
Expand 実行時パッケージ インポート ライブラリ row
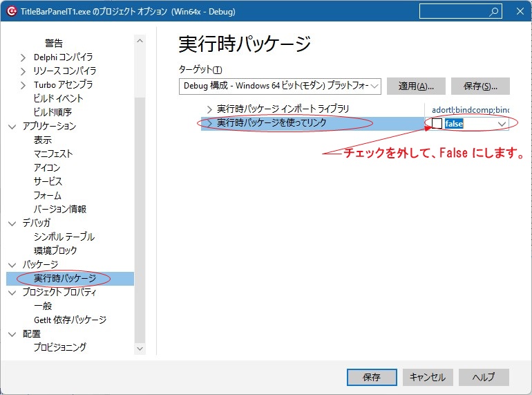click(x=210, y=109)
